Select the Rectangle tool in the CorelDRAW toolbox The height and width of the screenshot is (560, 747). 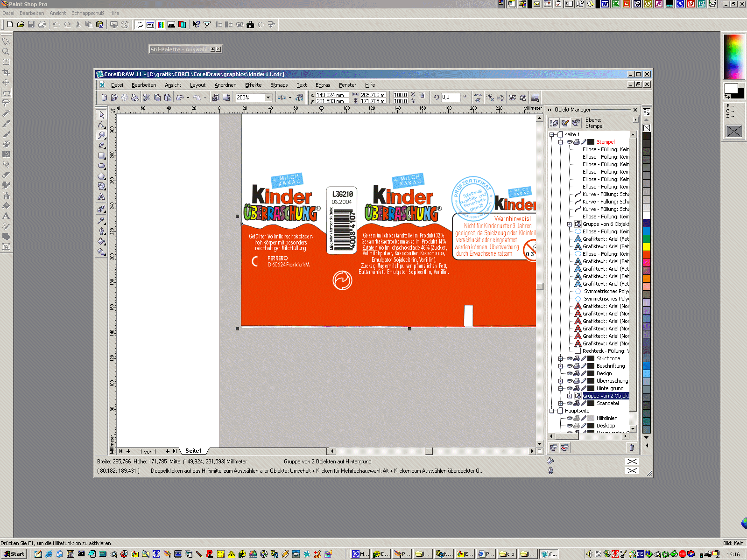[101, 156]
